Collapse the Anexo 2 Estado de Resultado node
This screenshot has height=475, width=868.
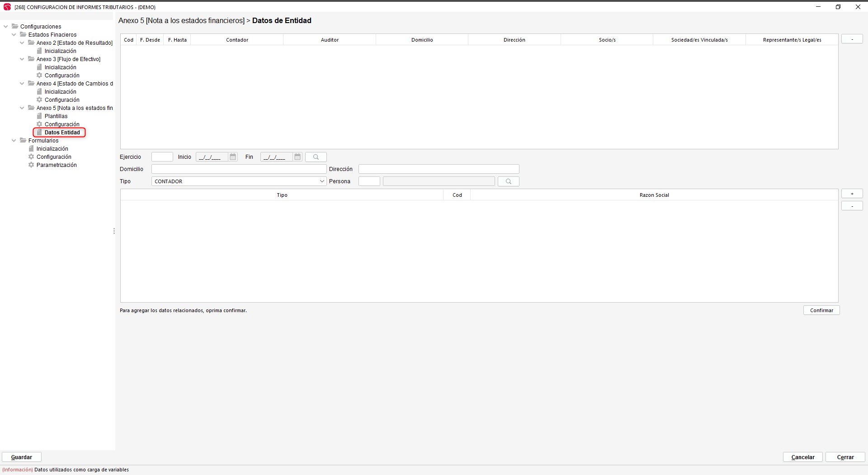(x=22, y=43)
